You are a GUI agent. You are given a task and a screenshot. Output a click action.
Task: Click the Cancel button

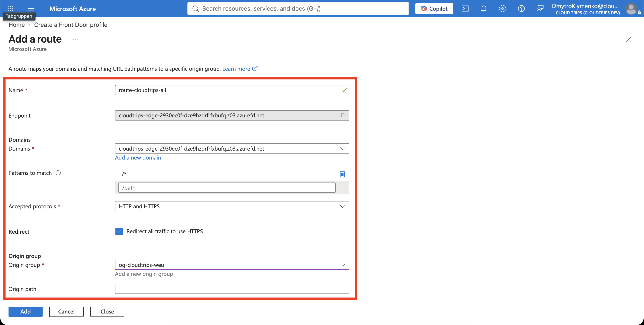click(66, 312)
